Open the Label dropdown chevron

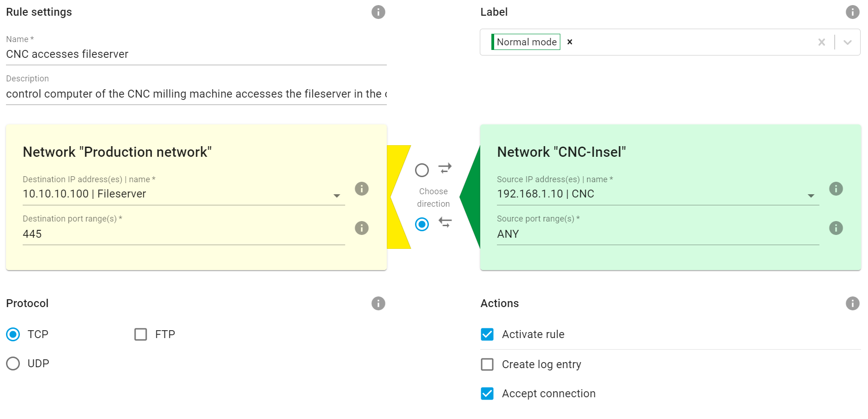pos(847,42)
